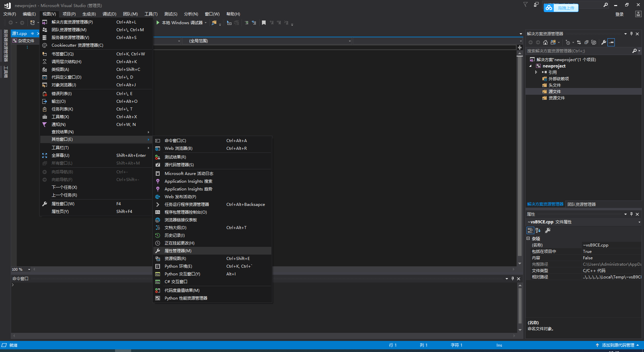This screenshot has width=644, height=352.
Task: Expand the 查找结果(N) submenu arrow
Action: point(148,132)
